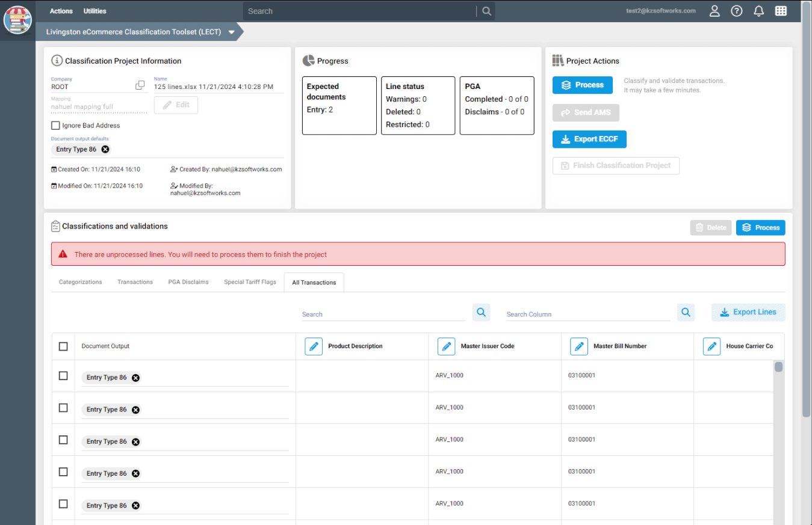Check the second table row checkbox

(x=63, y=408)
